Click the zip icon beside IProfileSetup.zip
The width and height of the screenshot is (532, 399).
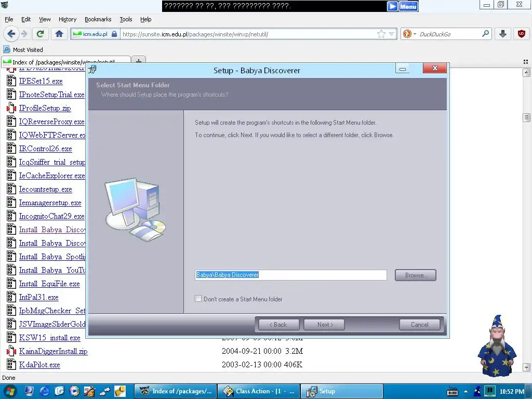coord(11,108)
